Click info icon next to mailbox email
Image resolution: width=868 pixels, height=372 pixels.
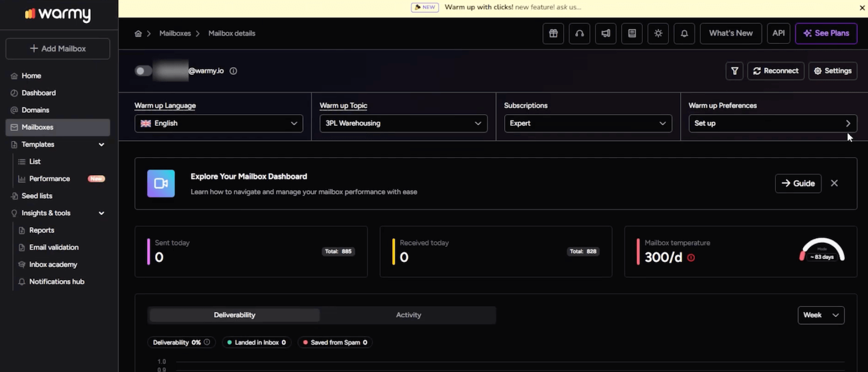tap(233, 71)
